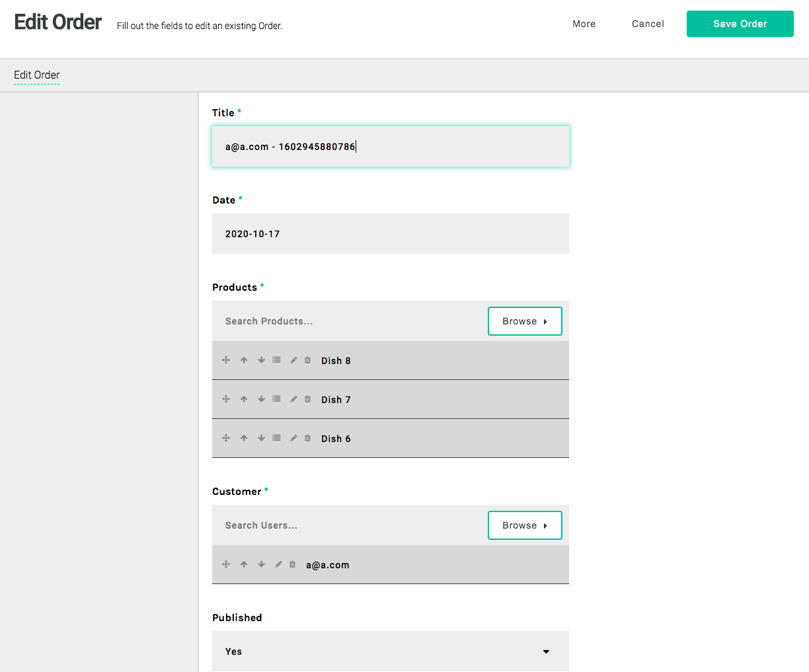This screenshot has width=809, height=672.
Task: Cancel editing the order
Action: pos(648,24)
